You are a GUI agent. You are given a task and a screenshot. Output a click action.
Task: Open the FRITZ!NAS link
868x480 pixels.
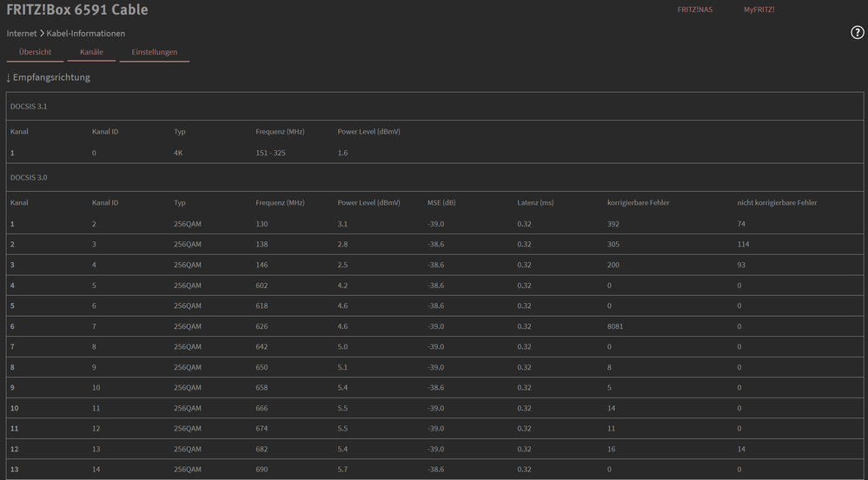pyautogui.click(x=695, y=10)
